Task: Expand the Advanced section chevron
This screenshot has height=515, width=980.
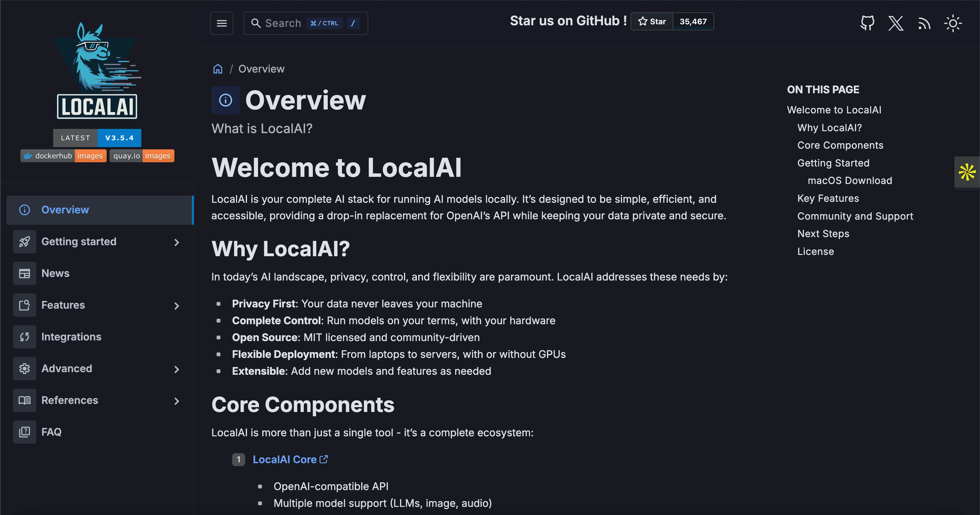Action: tap(177, 369)
